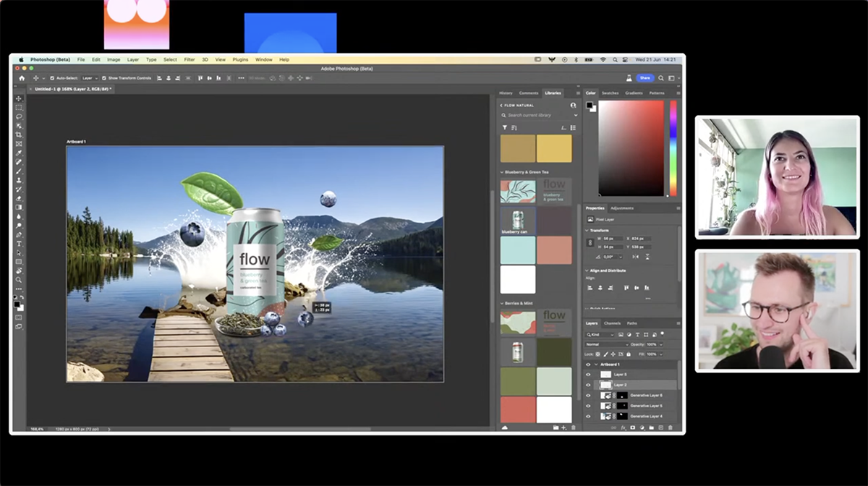Toggle Artboard 1 visibility eye

(589, 364)
